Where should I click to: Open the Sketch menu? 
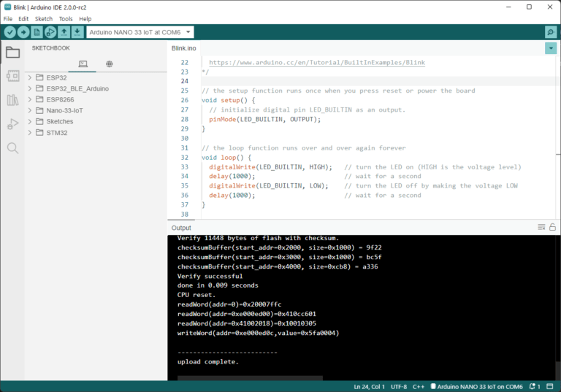44,18
